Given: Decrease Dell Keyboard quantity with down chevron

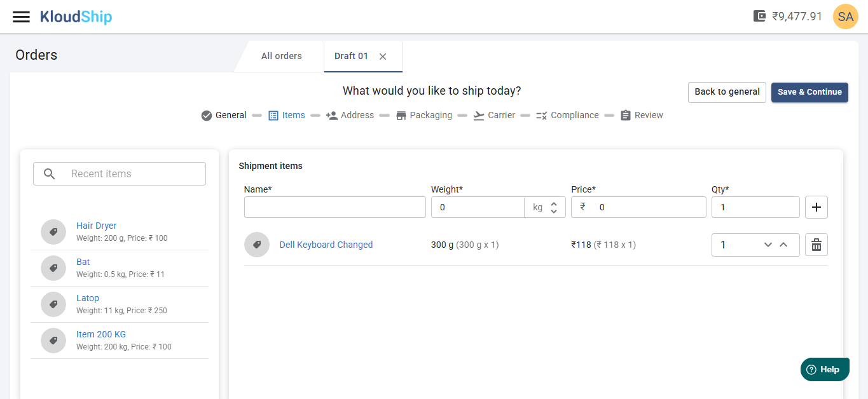Looking at the screenshot, I should point(768,245).
